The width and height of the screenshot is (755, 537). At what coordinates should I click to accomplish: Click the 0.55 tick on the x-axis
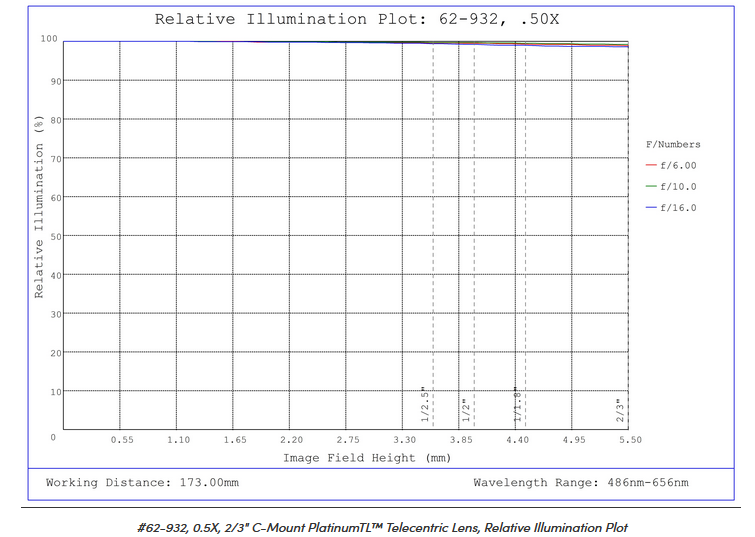point(122,440)
